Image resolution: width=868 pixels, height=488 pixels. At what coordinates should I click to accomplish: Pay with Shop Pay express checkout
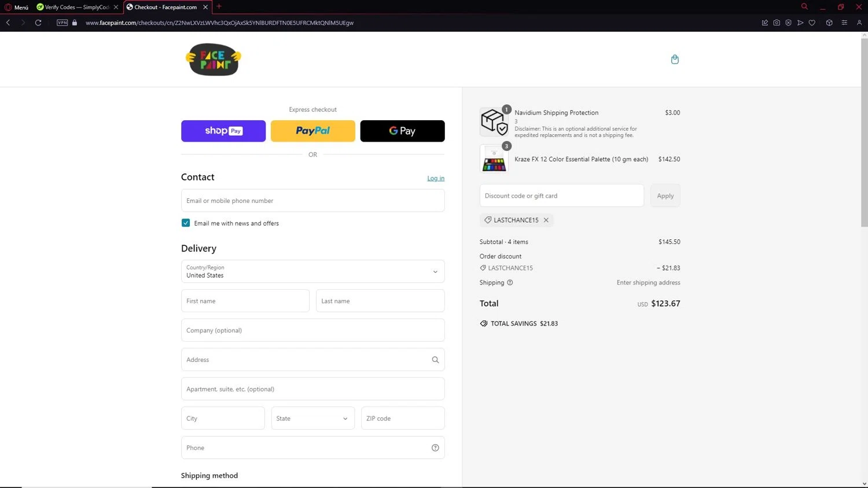click(223, 131)
